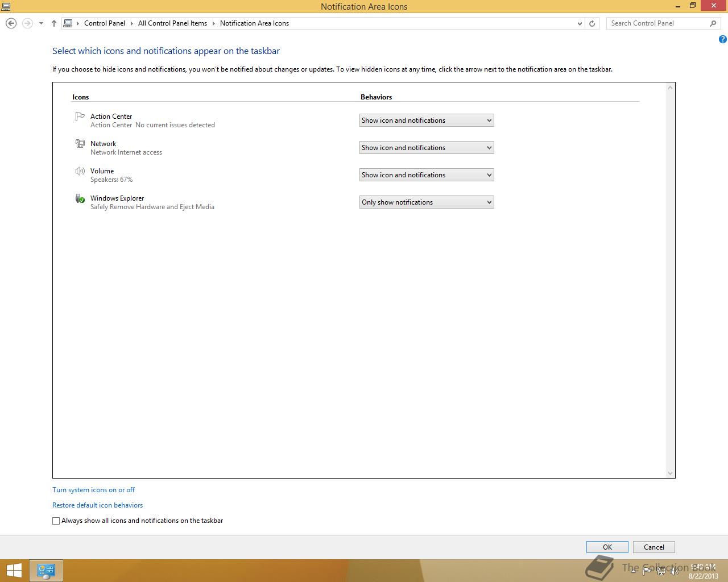Click the Forward navigation arrow
This screenshot has height=582, width=728.
[27, 23]
